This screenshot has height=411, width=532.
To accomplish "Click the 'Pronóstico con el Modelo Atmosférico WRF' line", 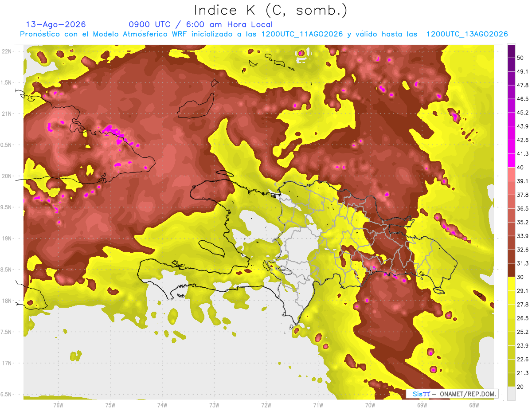I will click(264, 34).
